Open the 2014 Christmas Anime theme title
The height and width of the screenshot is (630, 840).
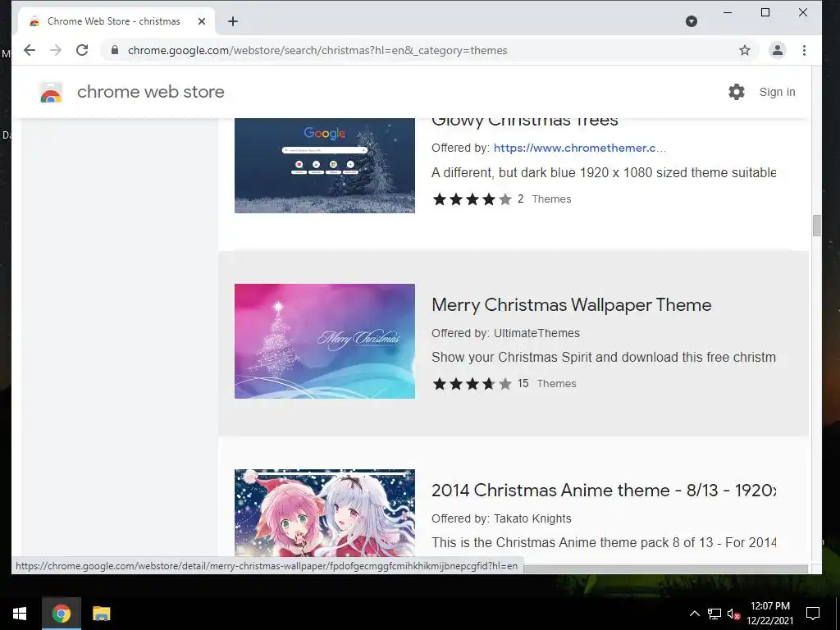tap(604, 491)
